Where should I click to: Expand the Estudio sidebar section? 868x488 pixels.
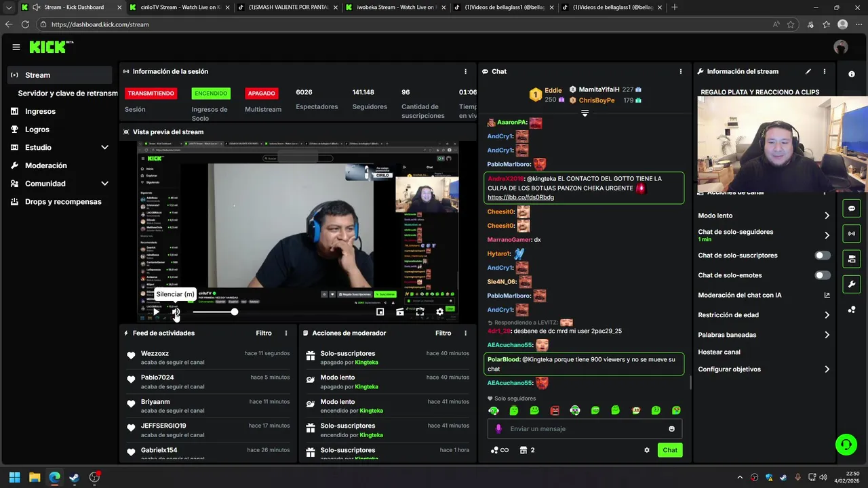(x=104, y=147)
